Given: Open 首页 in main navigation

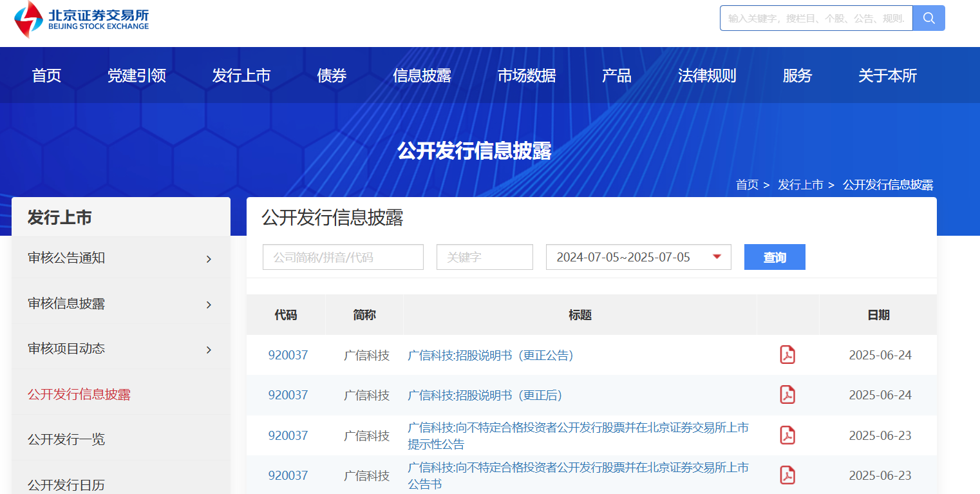Looking at the screenshot, I should 46,76.
